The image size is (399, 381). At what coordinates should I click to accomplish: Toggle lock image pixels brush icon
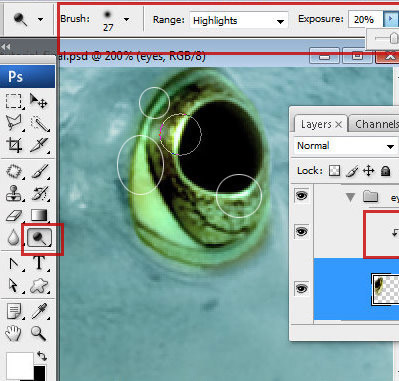click(x=352, y=171)
